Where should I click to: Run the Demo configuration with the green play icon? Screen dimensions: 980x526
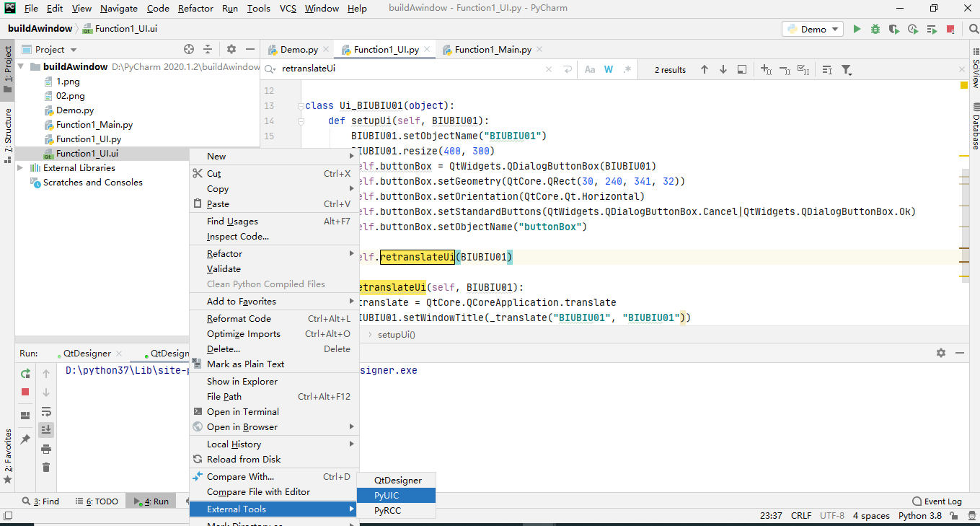(x=857, y=29)
